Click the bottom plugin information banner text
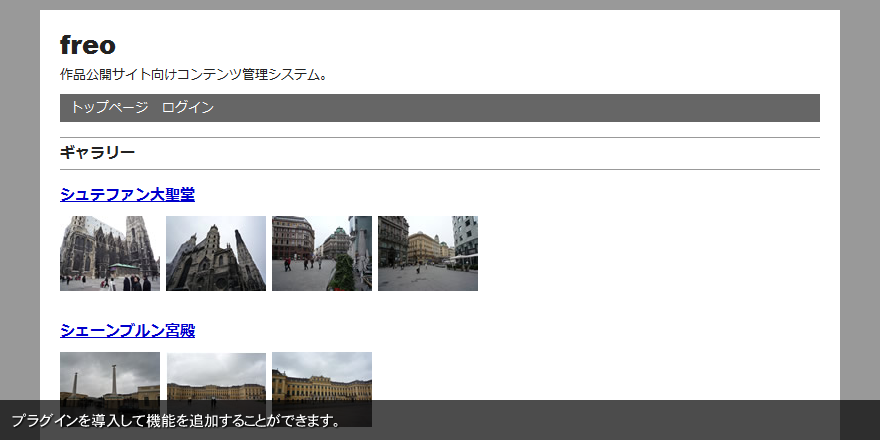 coord(175,420)
